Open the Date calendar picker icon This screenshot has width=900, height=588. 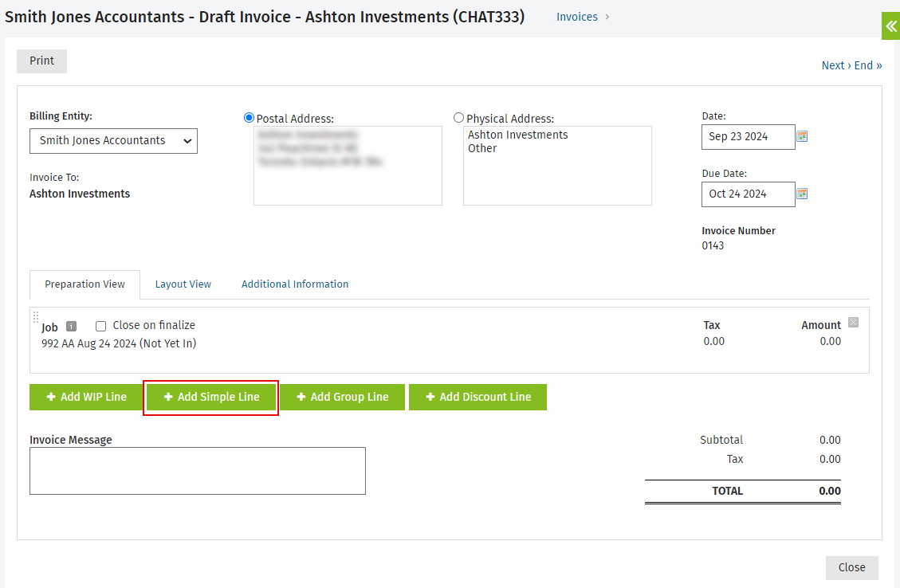(x=802, y=136)
